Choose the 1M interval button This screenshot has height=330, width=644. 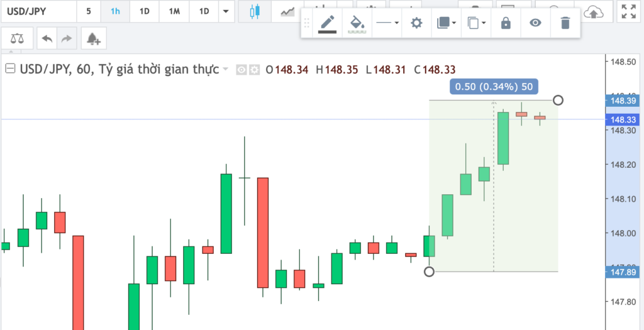click(x=173, y=11)
